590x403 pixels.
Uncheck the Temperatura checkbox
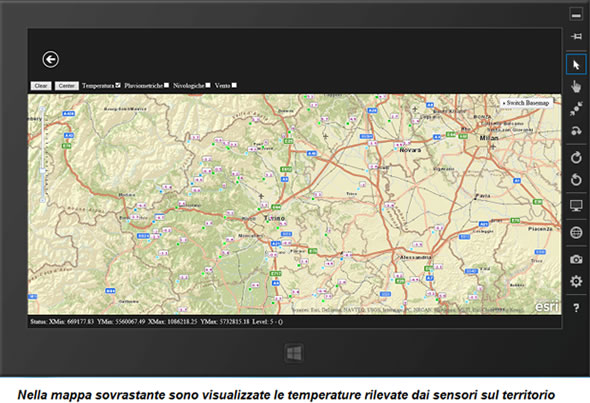coord(118,85)
